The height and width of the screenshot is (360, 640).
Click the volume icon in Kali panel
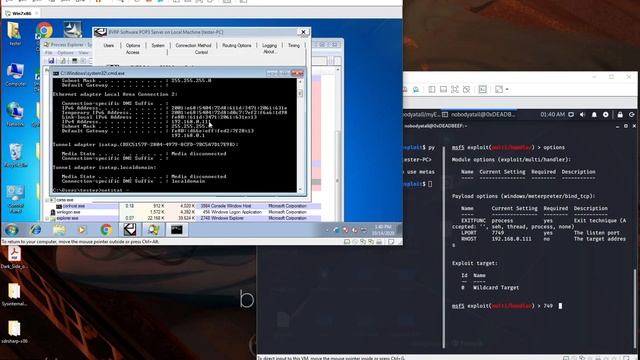582,115
